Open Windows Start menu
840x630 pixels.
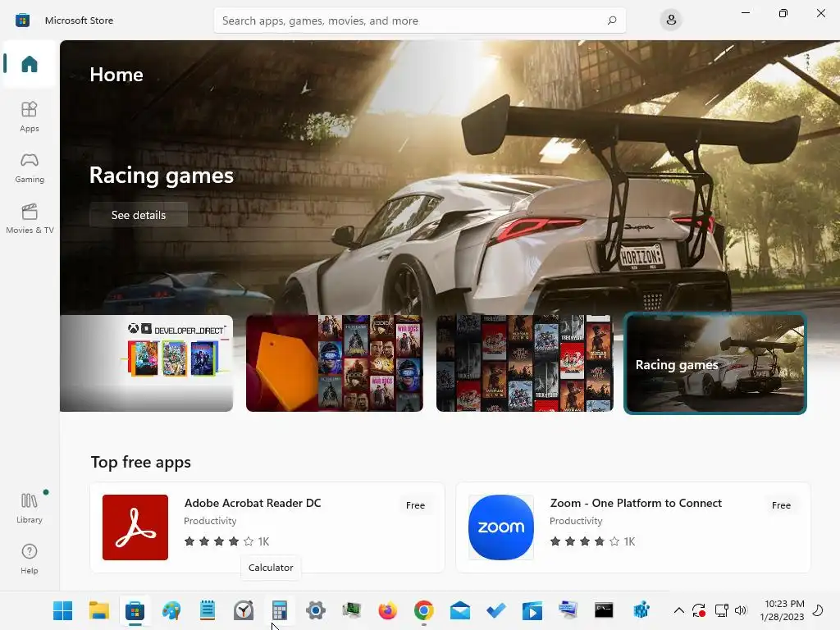point(62,610)
